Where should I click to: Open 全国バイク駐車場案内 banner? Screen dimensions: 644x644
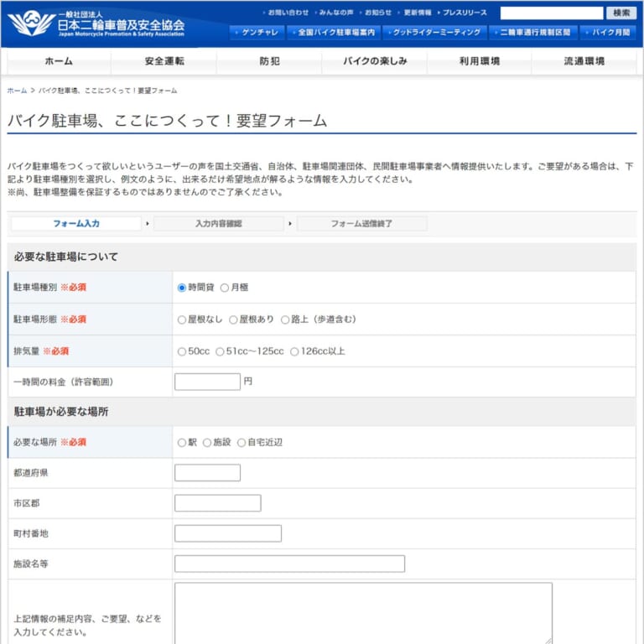334,32
